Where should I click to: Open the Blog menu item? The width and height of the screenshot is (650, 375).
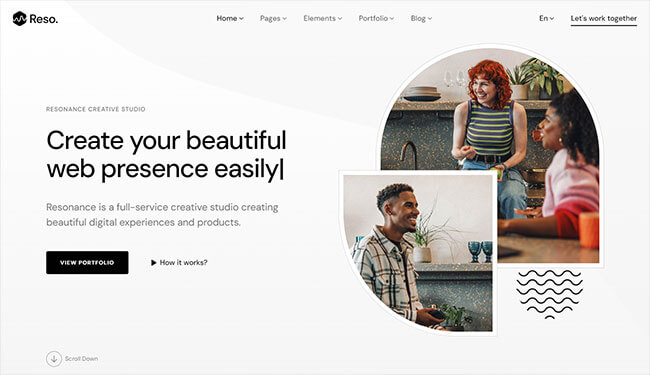(x=421, y=18)
